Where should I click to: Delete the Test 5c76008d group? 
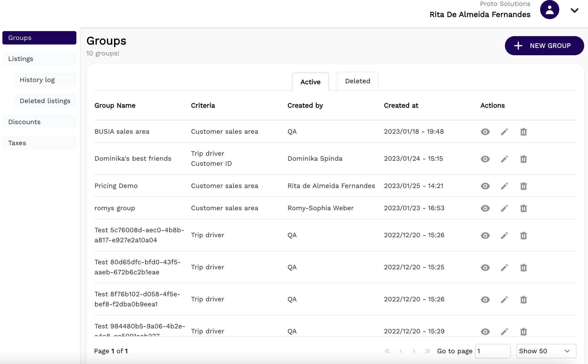[523, 235]
